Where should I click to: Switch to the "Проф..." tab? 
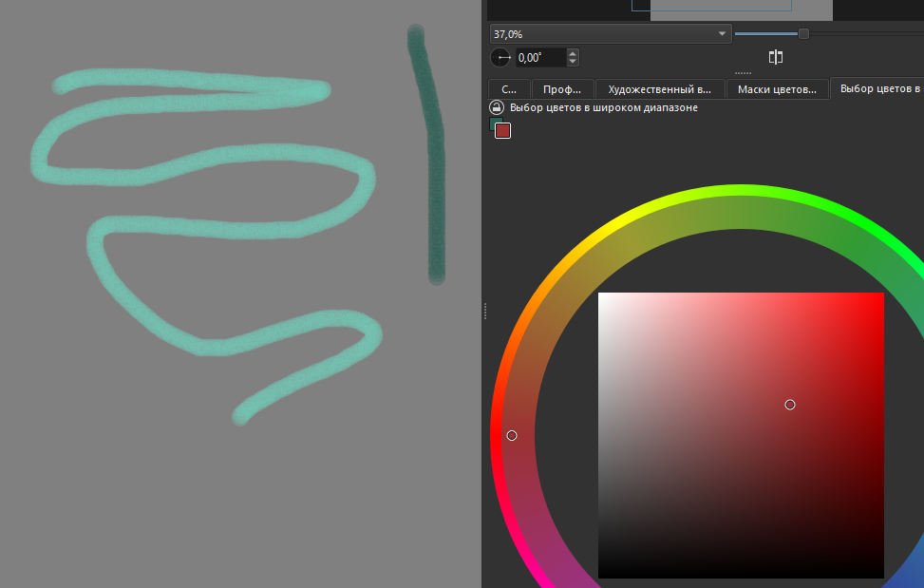[x=562, y=89]
